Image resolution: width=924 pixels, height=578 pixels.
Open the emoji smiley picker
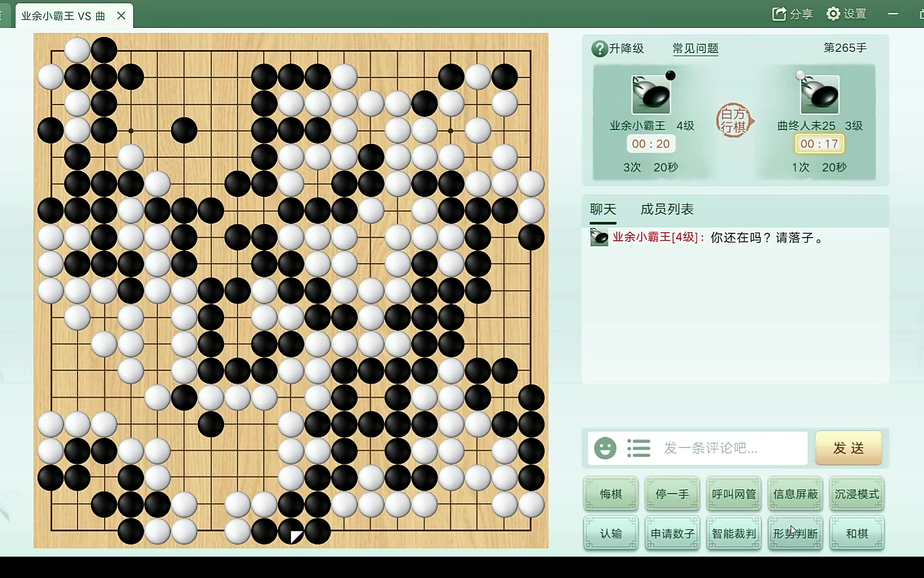[605, 448]
